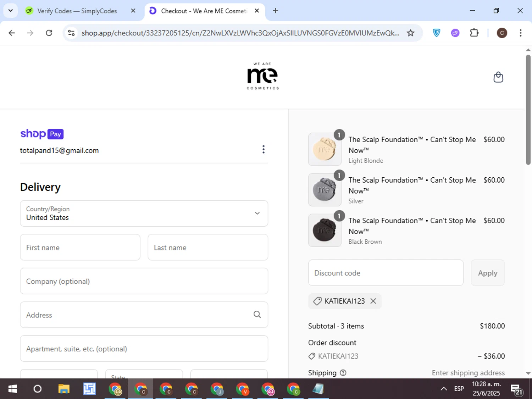This screenshot has height=399, width=532.
Task: Click the browser forward arrow
Action: [x=30, y=33]
